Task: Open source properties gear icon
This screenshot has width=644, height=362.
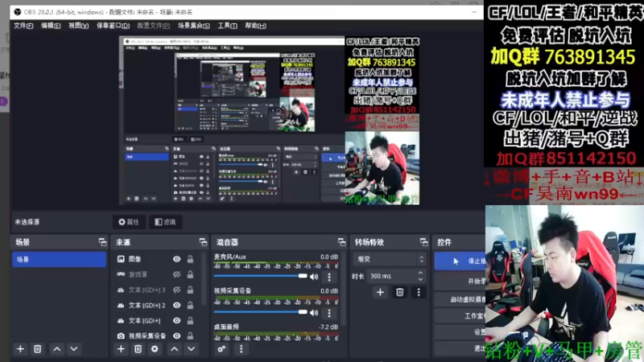Action: click(155, 349)
